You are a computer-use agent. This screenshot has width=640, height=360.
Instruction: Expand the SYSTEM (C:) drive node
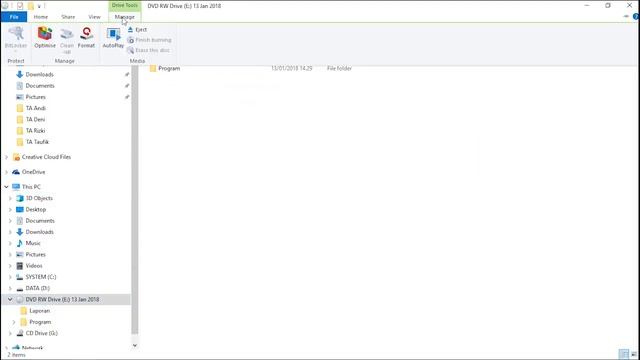10,277
